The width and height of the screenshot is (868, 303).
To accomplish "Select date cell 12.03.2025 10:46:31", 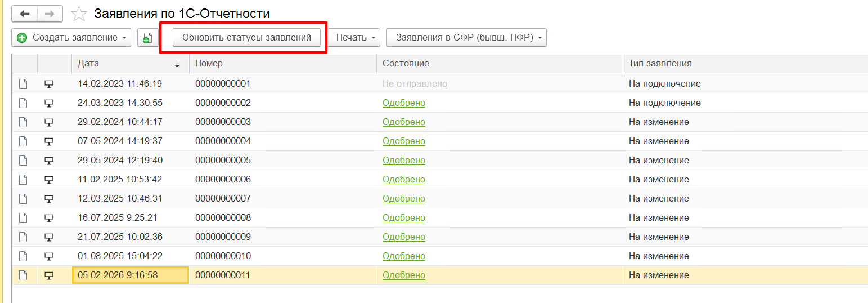I will (x=131, y=199).
